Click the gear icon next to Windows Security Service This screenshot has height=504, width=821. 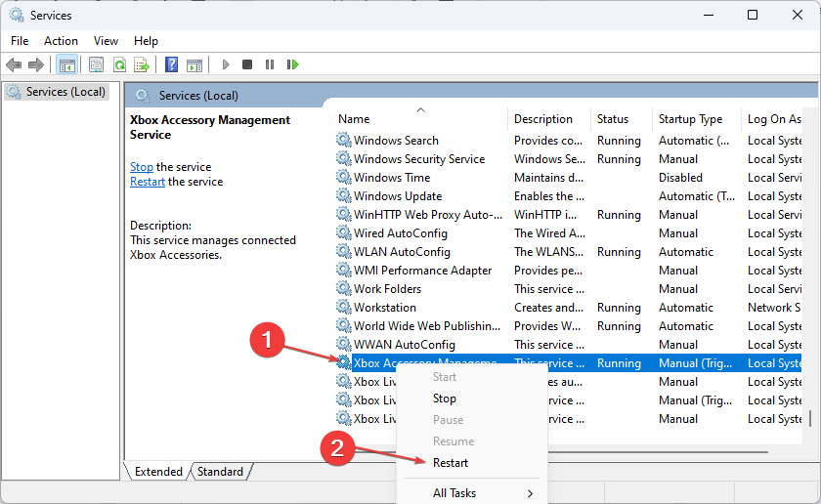[x=343, y=158]
